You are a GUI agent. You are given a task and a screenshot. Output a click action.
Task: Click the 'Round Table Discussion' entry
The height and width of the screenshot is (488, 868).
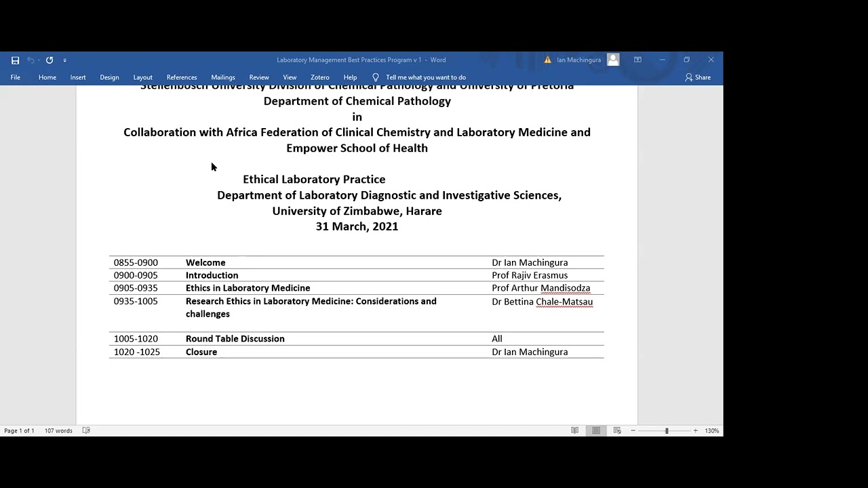(x=235, y=339)
